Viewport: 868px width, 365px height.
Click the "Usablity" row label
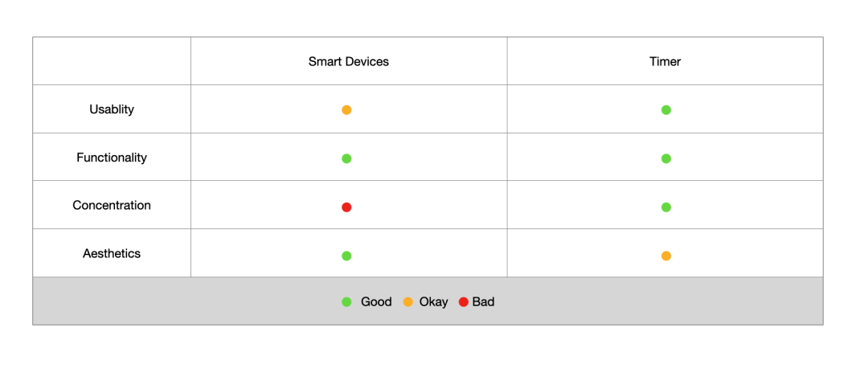112,109
